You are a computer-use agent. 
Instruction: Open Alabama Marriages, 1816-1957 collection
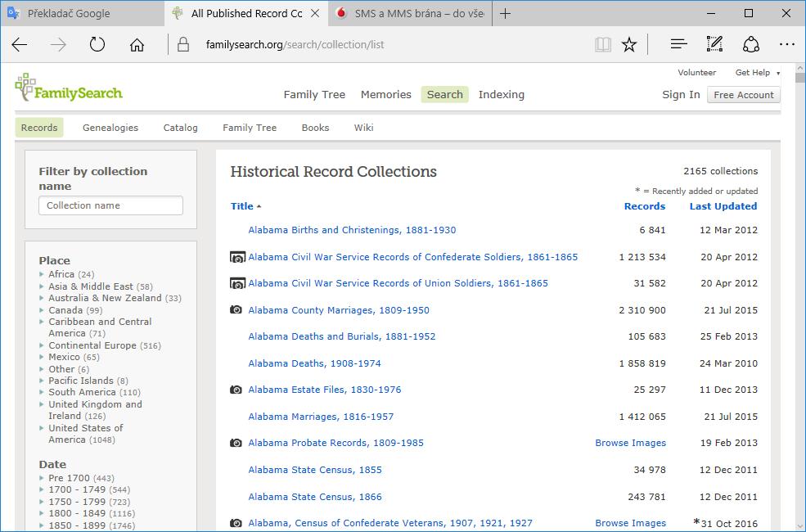point(321,417)
